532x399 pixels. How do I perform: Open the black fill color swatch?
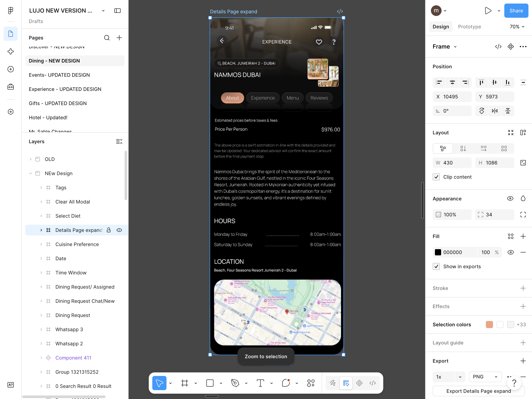[438, 252]
